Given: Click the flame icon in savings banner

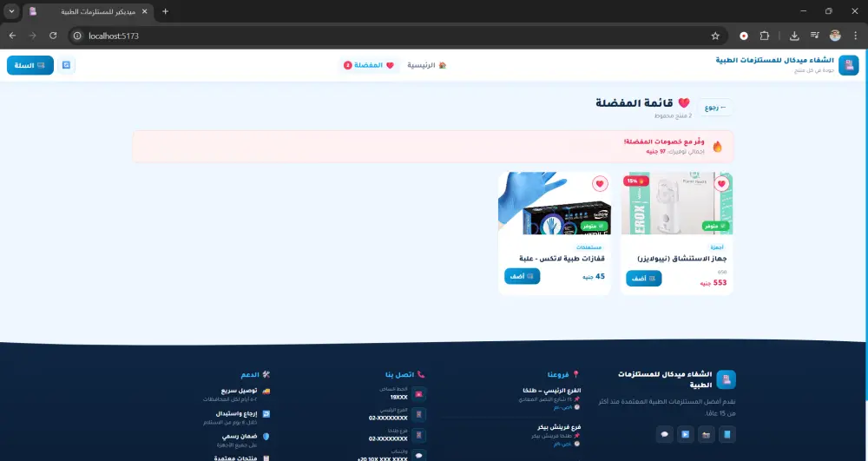Looking at the screenshot, I should point(718,147).
